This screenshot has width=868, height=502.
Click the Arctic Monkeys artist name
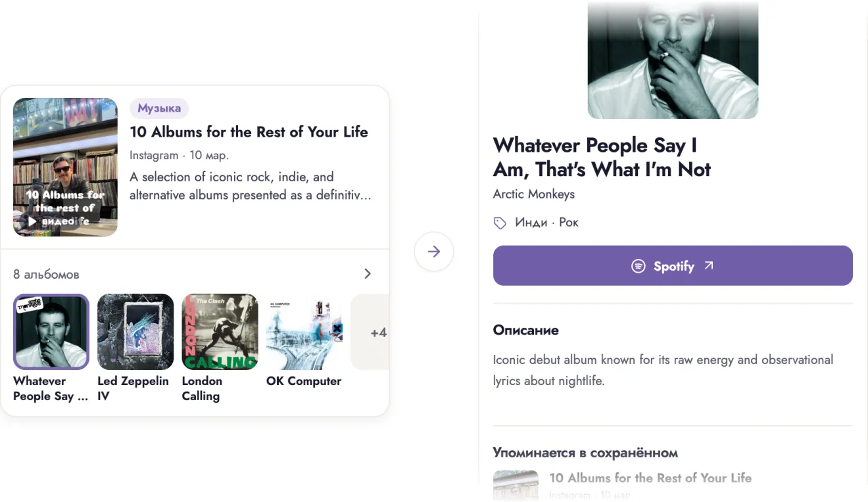(534, 194)
